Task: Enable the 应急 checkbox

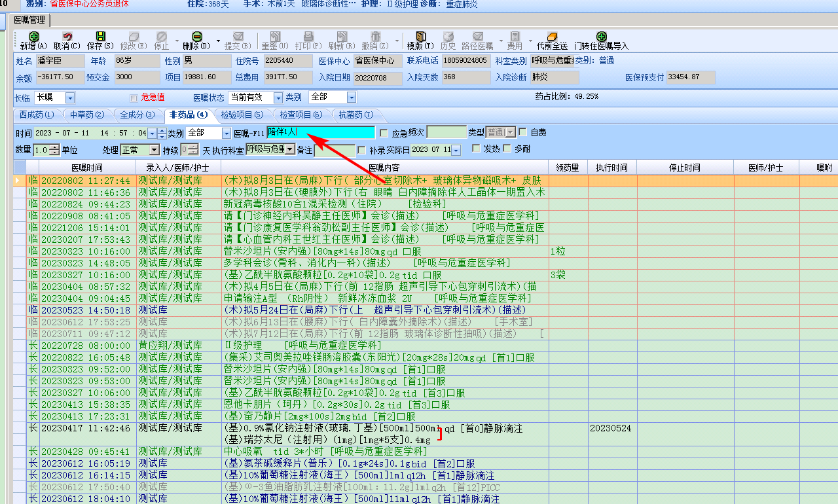Action: (384, 133)
